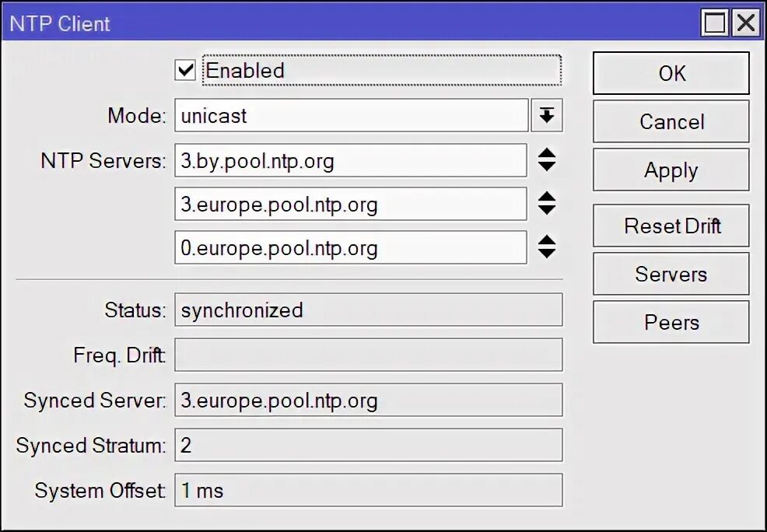
Task: Toggle the Enabled checkbox
Action: [185, 71]
